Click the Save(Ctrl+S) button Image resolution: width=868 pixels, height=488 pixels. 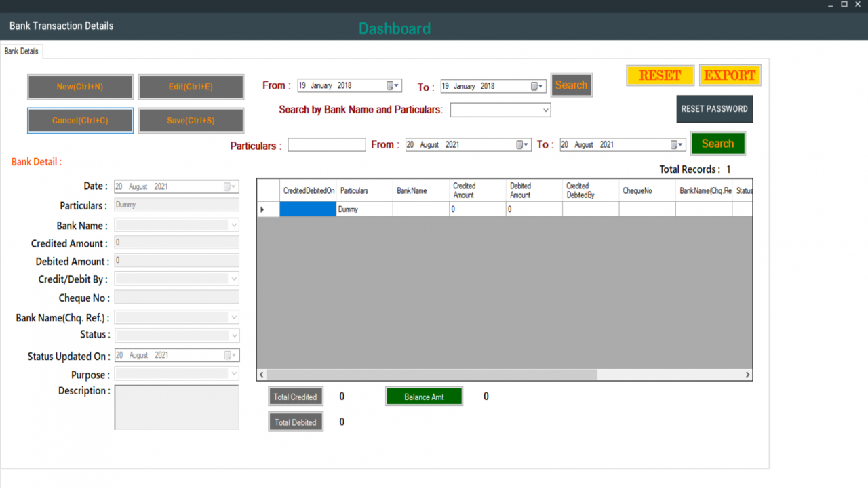pos(191,121)
